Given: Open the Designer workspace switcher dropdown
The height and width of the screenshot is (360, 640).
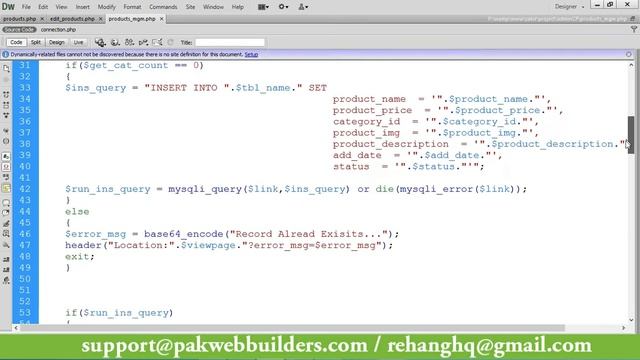Looking at the screenshot, I should tap(569, 7).
